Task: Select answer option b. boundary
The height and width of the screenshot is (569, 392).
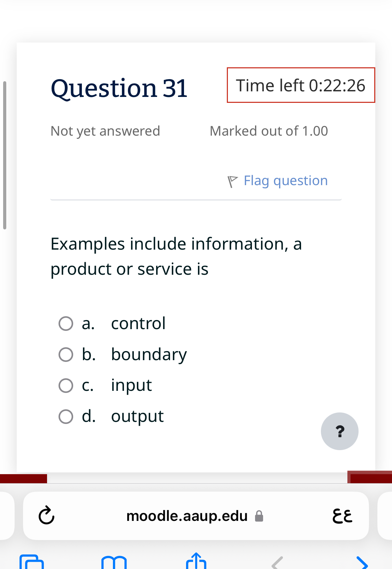Action: coord(66,355)
